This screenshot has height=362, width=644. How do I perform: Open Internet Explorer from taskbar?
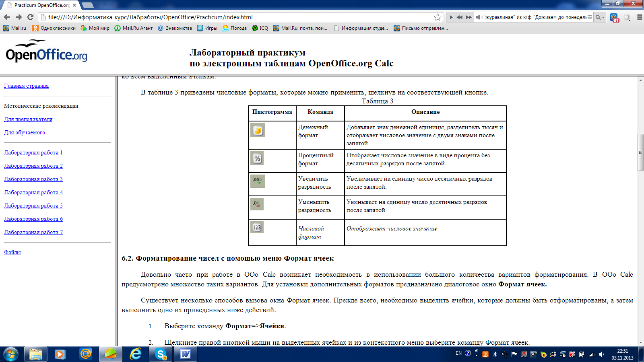136,354
